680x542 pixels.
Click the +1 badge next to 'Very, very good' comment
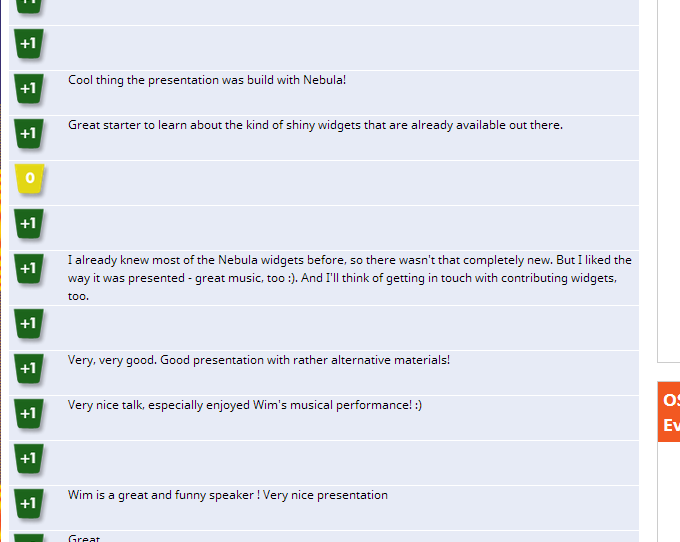28,368
